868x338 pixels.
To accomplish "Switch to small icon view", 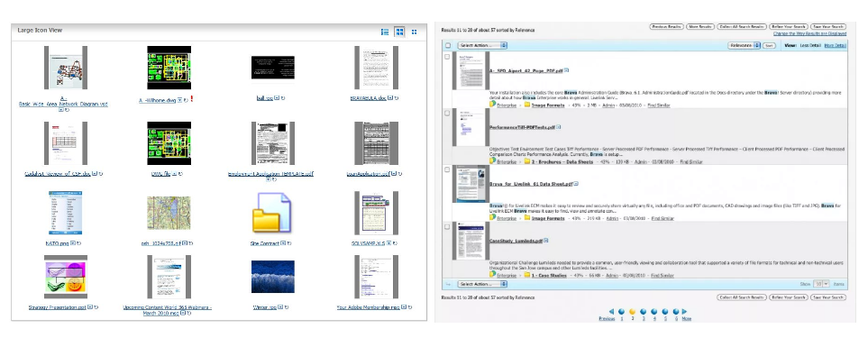I will tap(414, 32).
